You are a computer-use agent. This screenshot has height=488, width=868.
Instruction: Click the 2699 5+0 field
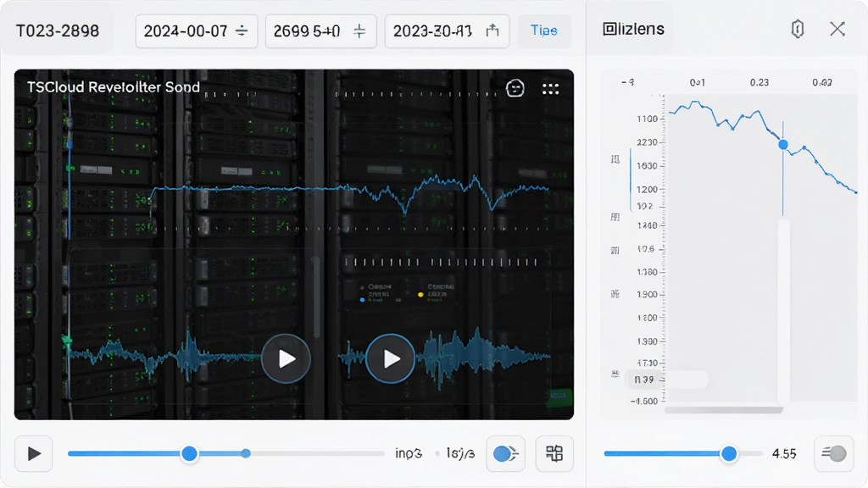point(321,31)
